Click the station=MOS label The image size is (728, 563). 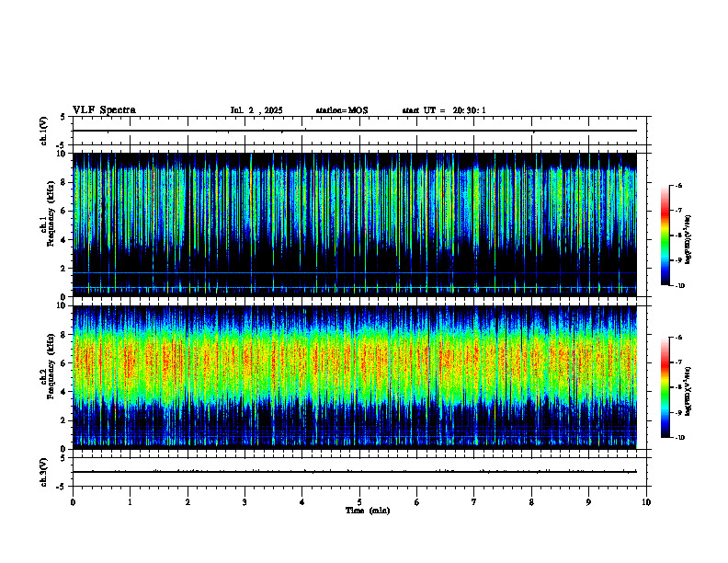tap(342, 110)
